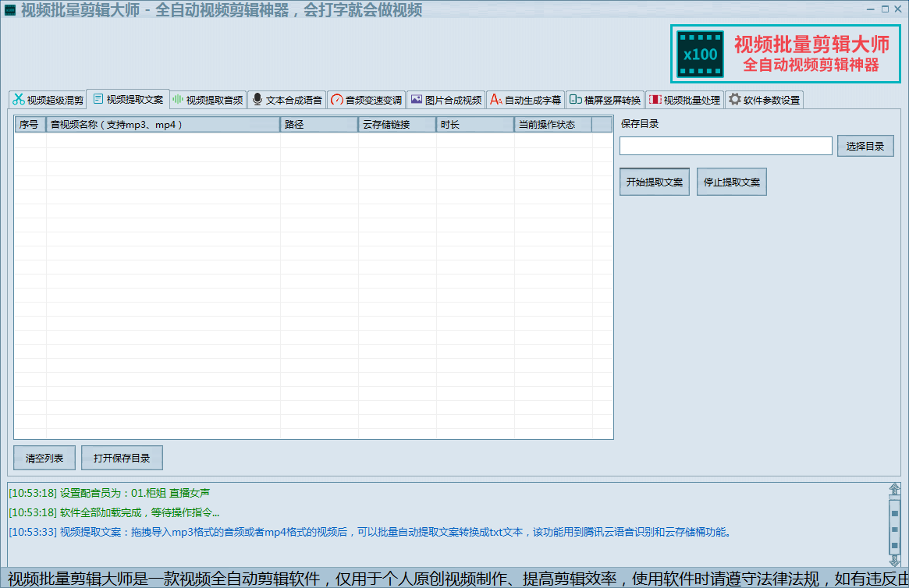Select the 视频提取文案 tab

pyautogui.click(x=128, y=99)
